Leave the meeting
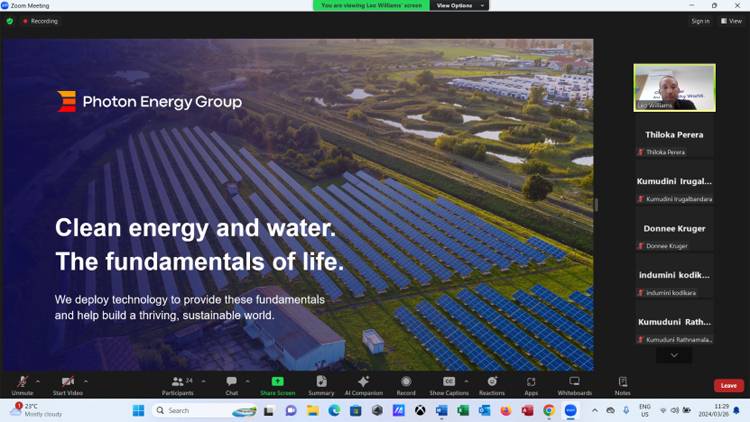 (x=728, y=386)
